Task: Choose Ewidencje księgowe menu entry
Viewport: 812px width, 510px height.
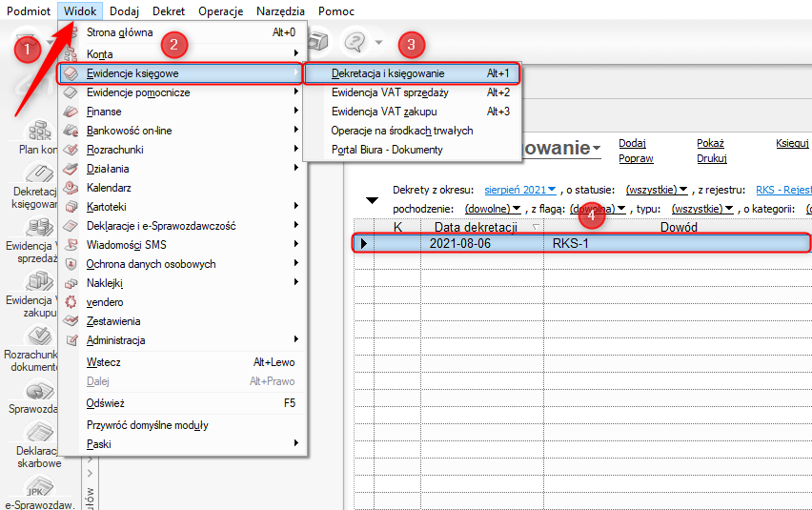Action: [x=180, y=73]
